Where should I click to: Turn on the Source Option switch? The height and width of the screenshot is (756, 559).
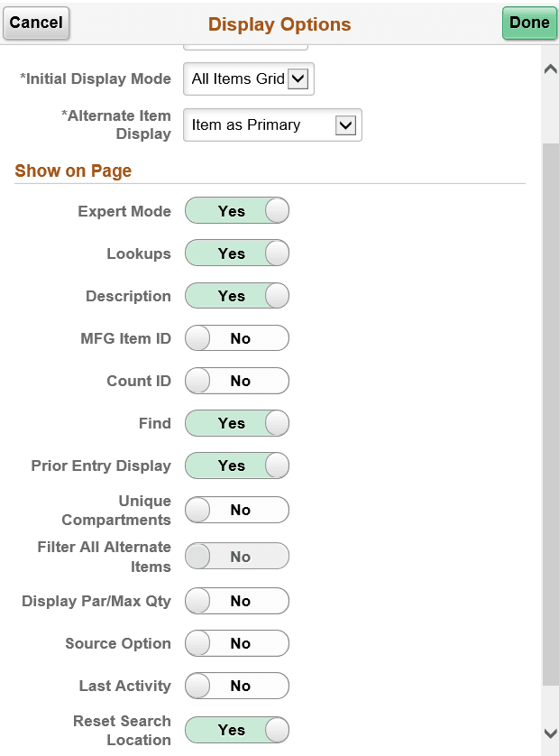(236, 643)
